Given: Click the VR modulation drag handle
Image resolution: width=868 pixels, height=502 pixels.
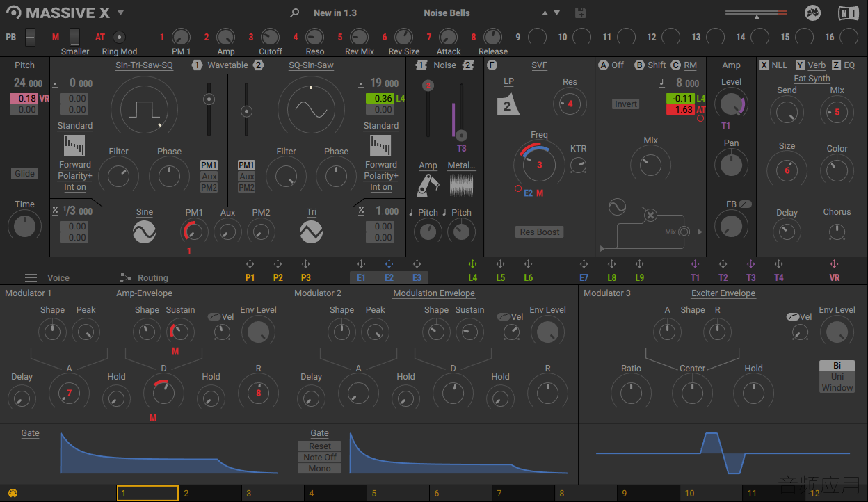Looking at the screenshot, I should pos(834,264).
